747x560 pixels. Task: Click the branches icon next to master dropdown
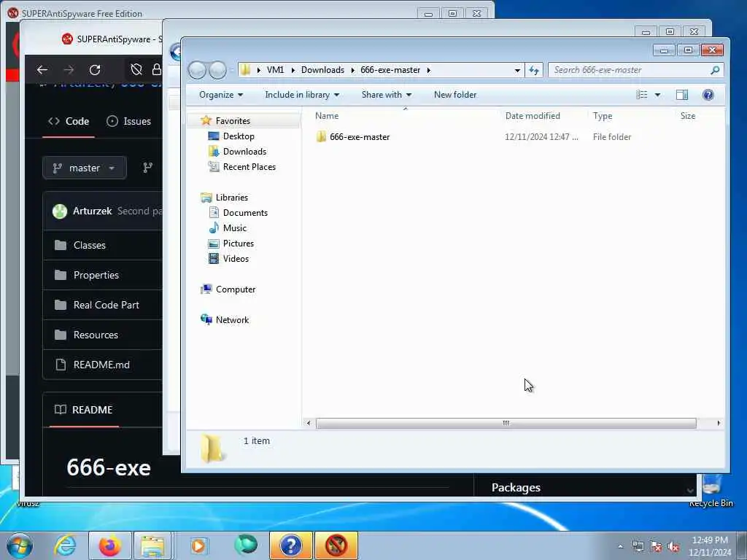(147, 168)
